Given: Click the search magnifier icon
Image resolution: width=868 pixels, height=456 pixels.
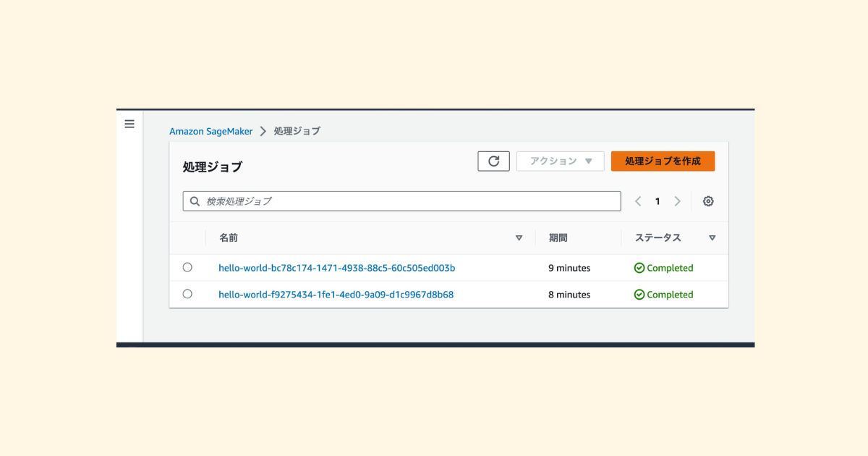Looking at the screenshot, I should [x=195, y=201].
